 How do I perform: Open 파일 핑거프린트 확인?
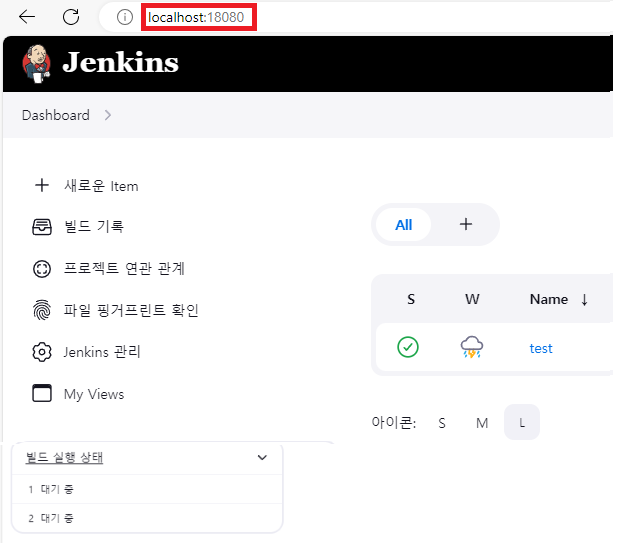[x=131, y=310]
